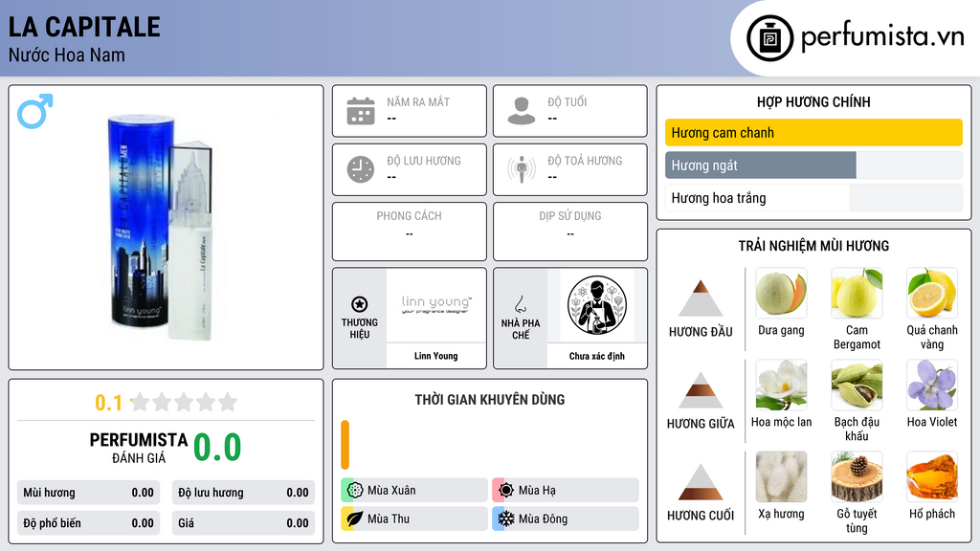Click the nose icon above Nhà pha chế
The height and width of the screenshot is (551, 980).
pyautogui.click(x=520, y=304)
